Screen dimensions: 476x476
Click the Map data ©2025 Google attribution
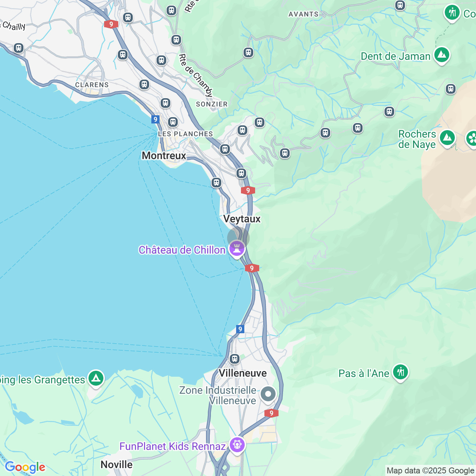click(430, 471)
